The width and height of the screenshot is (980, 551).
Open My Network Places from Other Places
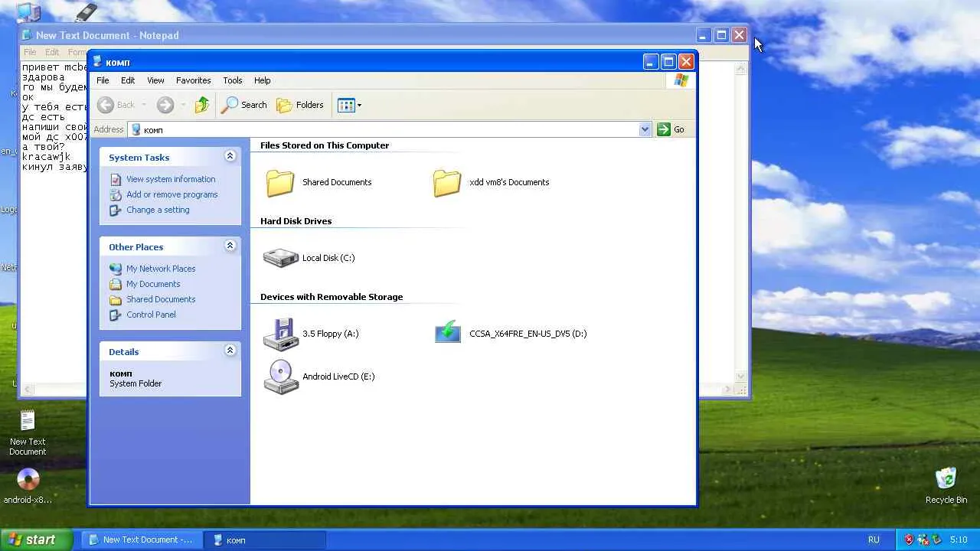coord(161,269)
